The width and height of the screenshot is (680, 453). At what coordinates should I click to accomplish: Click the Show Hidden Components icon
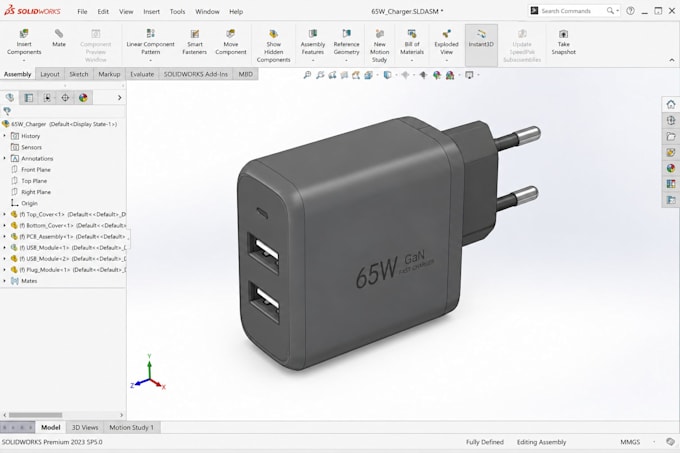tap(273, 34)
